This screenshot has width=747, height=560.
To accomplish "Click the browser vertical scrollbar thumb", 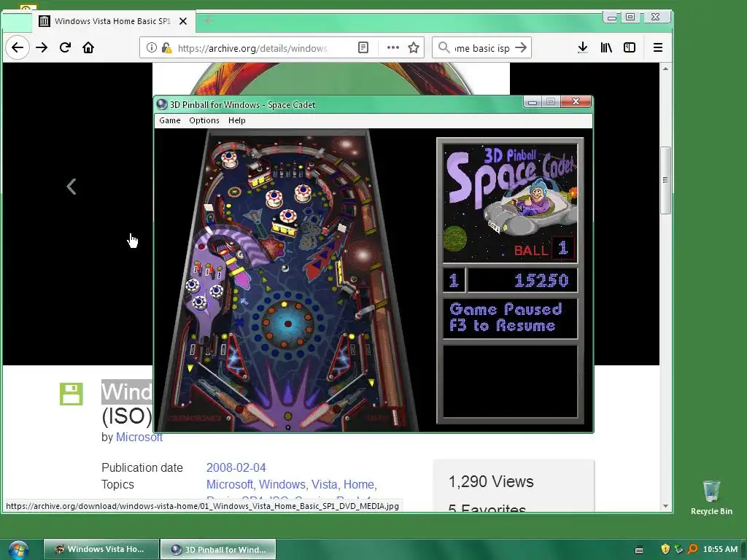I will tap(665, 181).
